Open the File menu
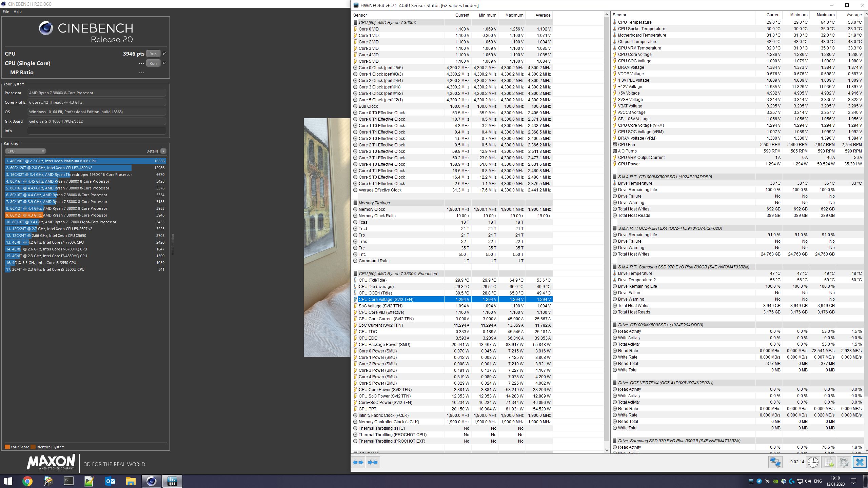Image resolution: width=868 pixels, height=488 pixels. click(6, 12)
